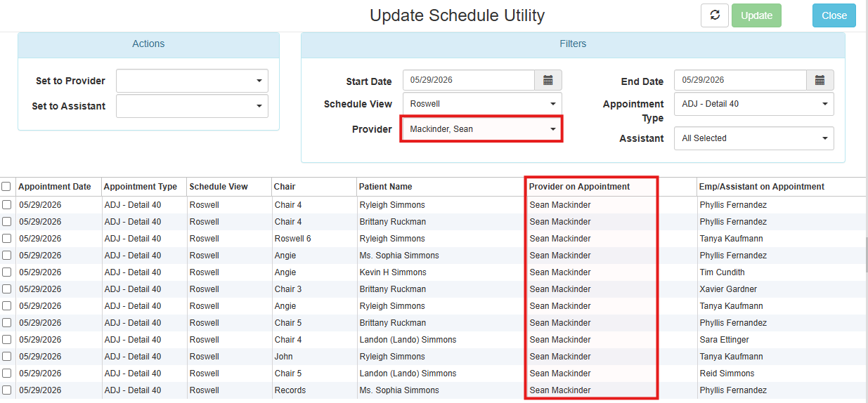Click the Filters panel heading

[x=573, y=44]
